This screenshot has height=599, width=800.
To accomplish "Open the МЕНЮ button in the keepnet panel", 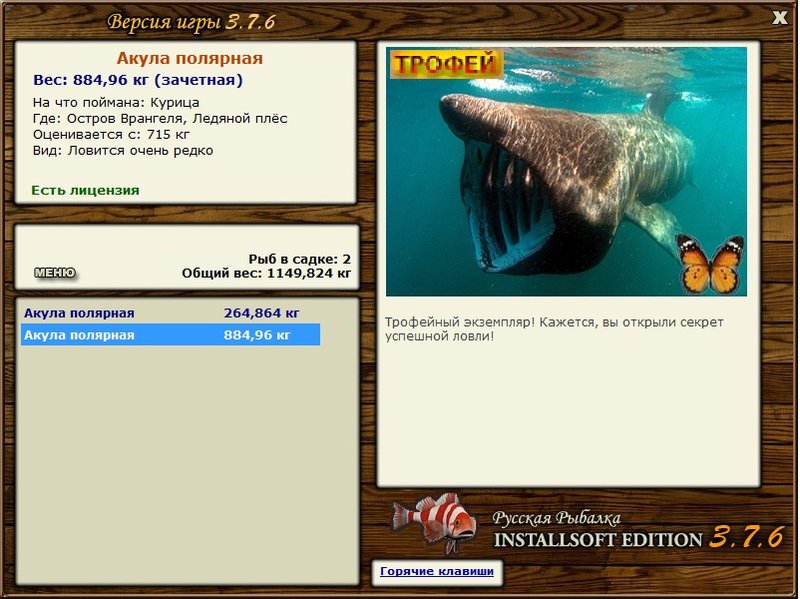I will pyautogui.click(x=55, y=273).
